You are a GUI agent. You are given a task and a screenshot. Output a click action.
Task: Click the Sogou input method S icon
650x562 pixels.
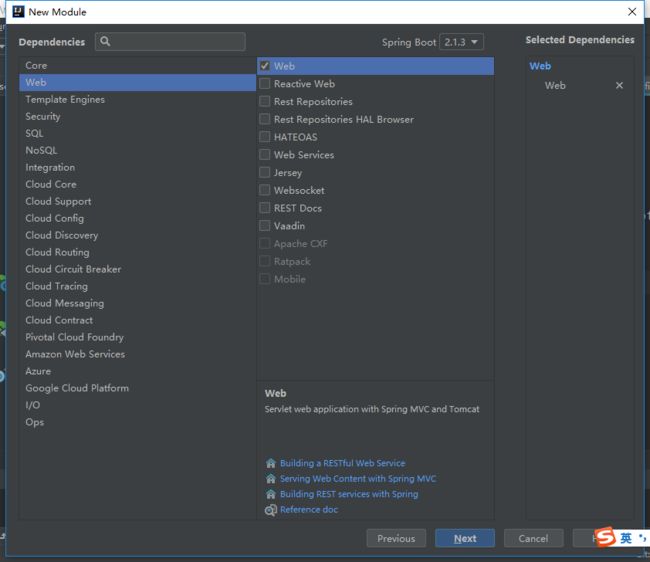point(605,538)
